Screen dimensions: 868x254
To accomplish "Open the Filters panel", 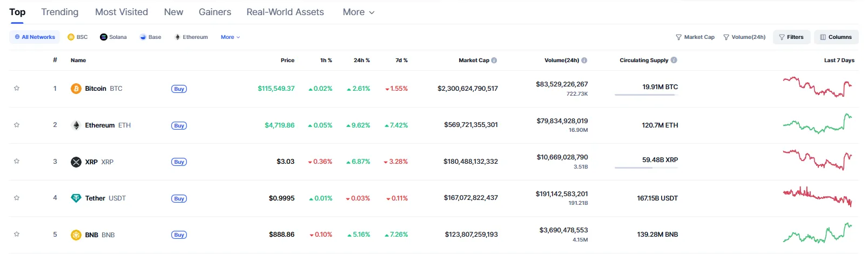I will tap(792, 37).
